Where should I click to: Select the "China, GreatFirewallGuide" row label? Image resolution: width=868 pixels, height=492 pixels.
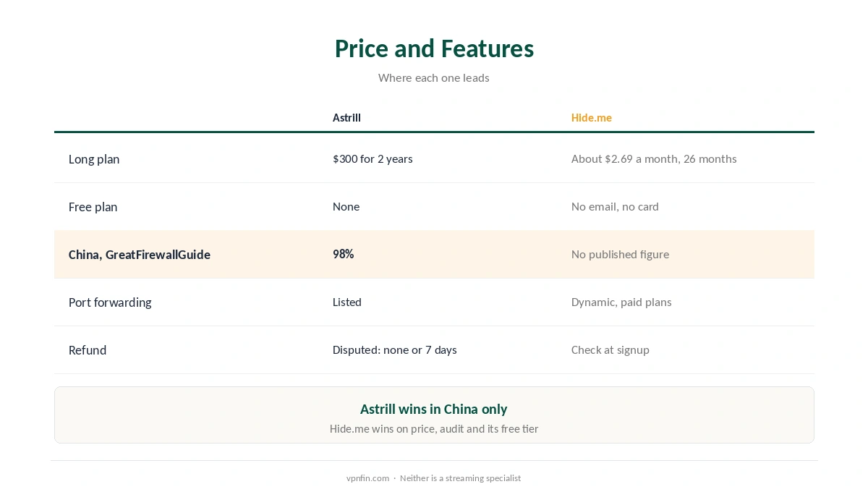point(140,255)
